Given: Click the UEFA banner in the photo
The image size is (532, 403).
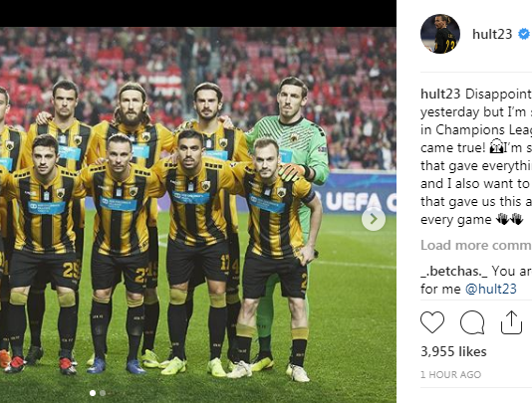Looking at the screenshot, I should pyautogui.click(x=357, y=195).
